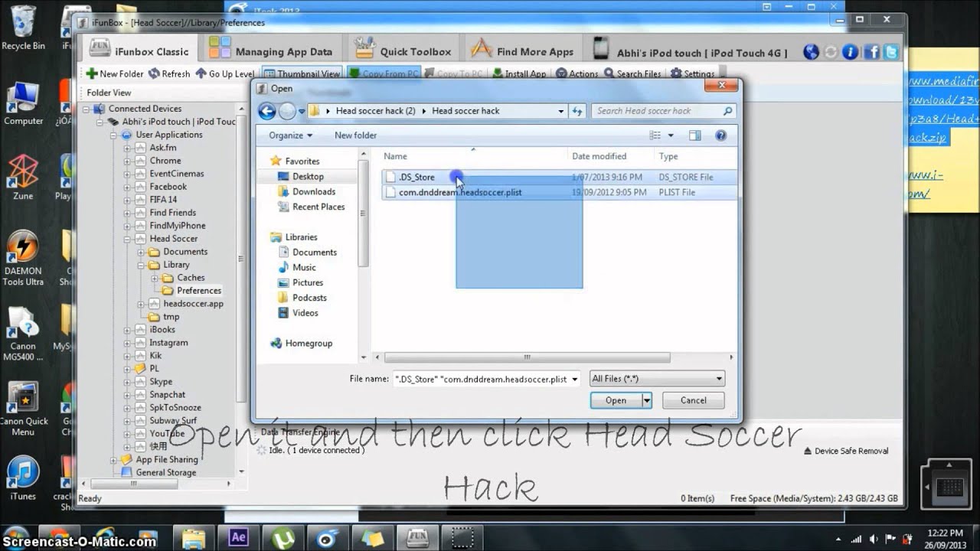Click the change view icon in Open dialog
Viewport: 980px width, 551px height.
(x=655, y=135)
